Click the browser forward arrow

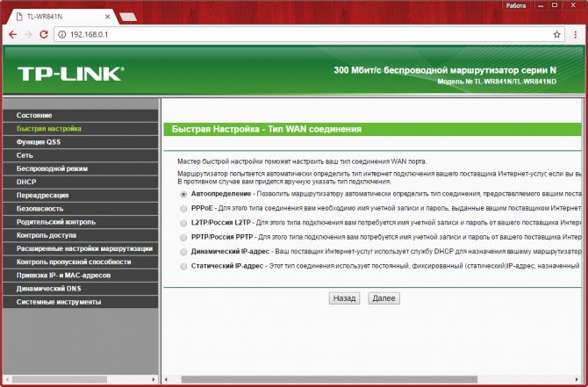click(x=28, y=34)
